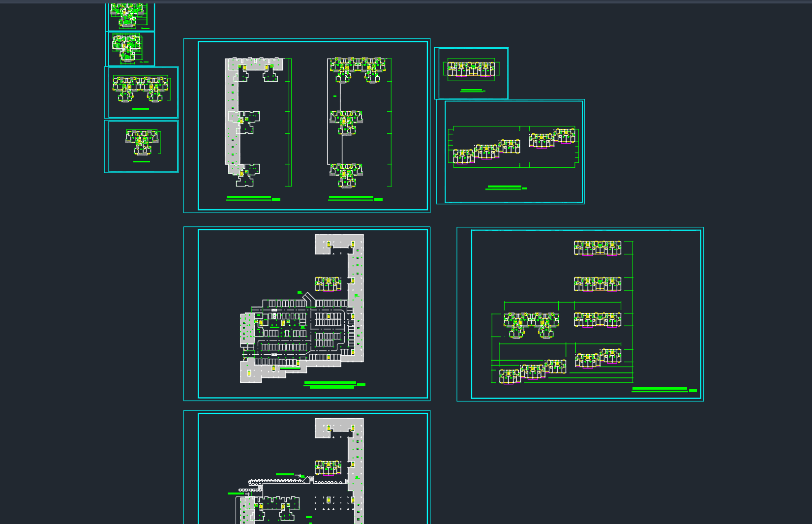The width and height of the screenshot is (812, 524).
Task: Click the unshaded tall plan in top center sheet
Action: [357, 123]
